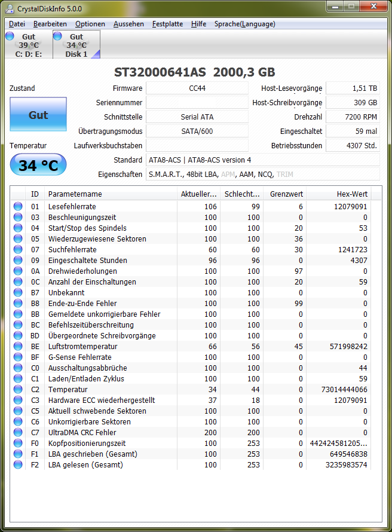
Task: Click status orb of Kopfpositionierungszeit row
Action: (18, 443)
